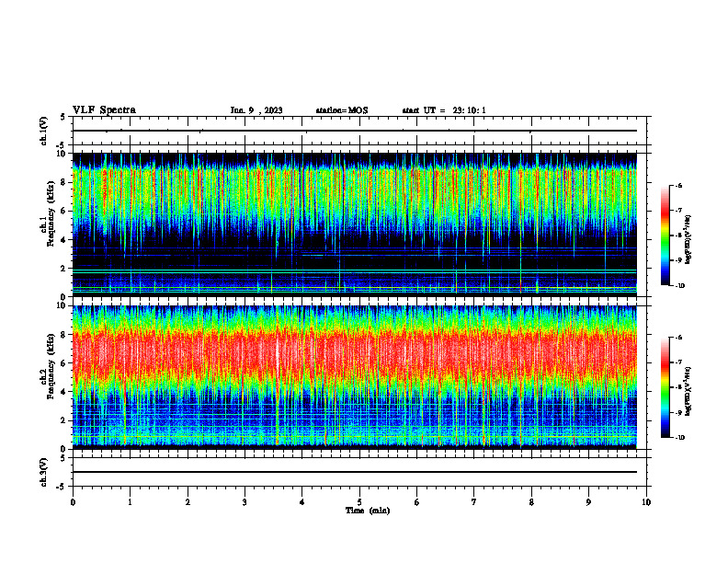Click the "Time (min)" x-axis label
The height and width of the screenshot is (563, 728).
(x=368, y=511)
